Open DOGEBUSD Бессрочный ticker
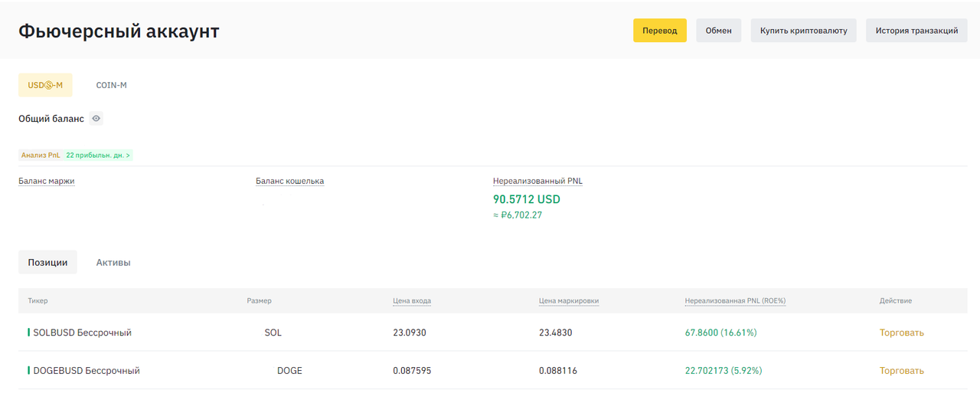This screenshot has height=400, width=980. tap(87, 370)
